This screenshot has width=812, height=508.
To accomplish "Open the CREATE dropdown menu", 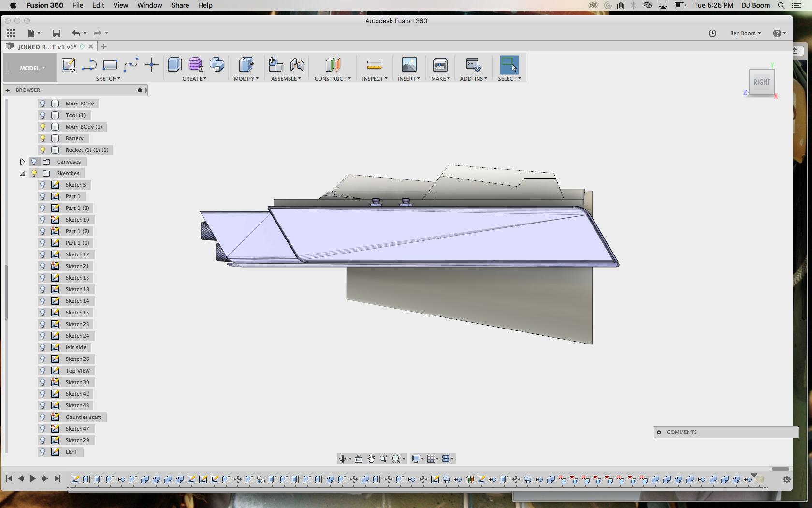I will coord(194,79).
